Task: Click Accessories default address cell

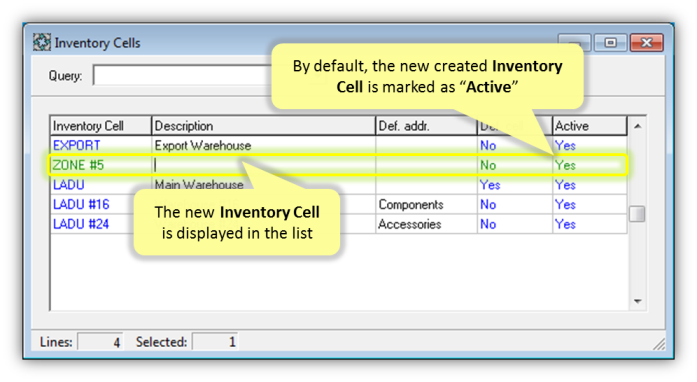Action: (409, 224)
